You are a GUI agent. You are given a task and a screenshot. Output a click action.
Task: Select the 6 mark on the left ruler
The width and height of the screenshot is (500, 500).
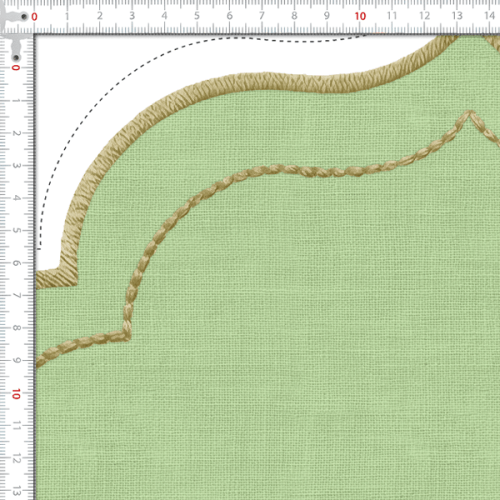pyautogui.click(x=16, y=263)
